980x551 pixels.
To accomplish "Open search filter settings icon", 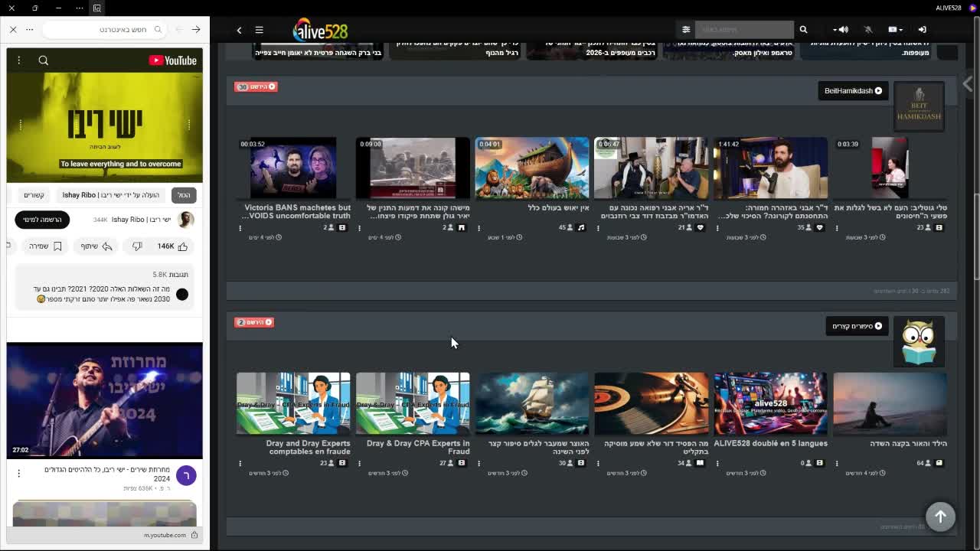I will [686, 30].
